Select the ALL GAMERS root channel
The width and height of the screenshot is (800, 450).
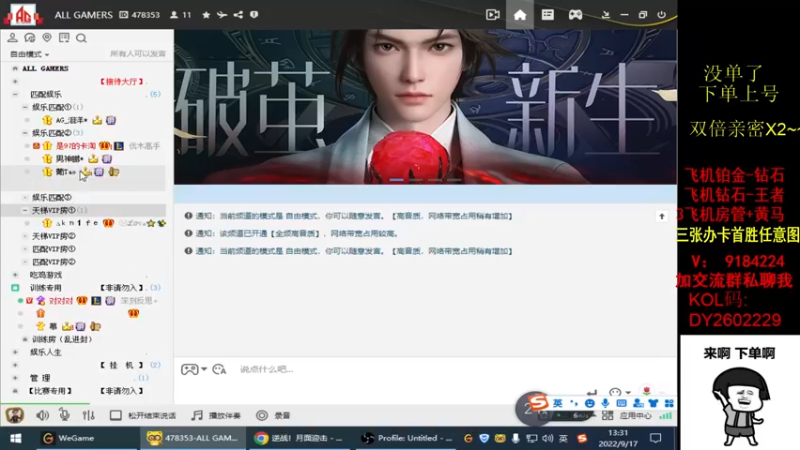click(x=45, y=68)
